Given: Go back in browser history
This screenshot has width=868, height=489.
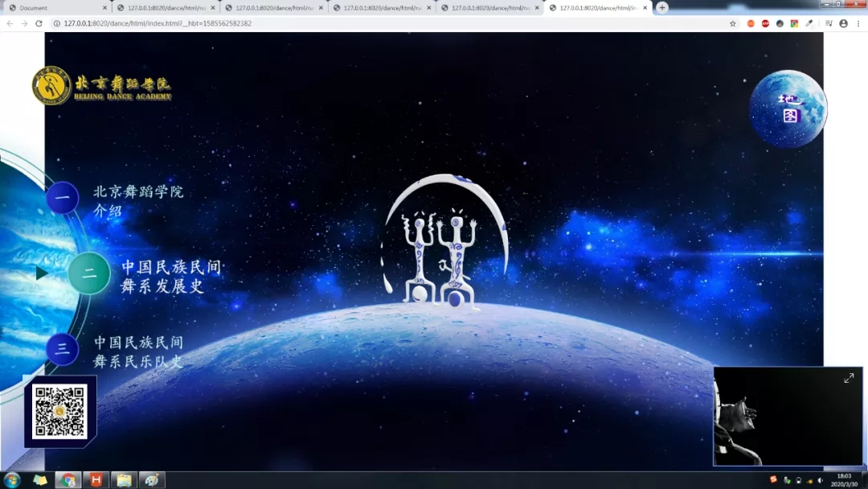Looking at the screenshot, I should pos(10,23).
